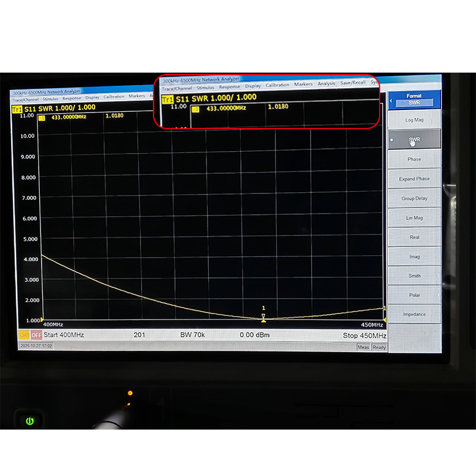Click the 1.000 y-axis label

[33, 321]
